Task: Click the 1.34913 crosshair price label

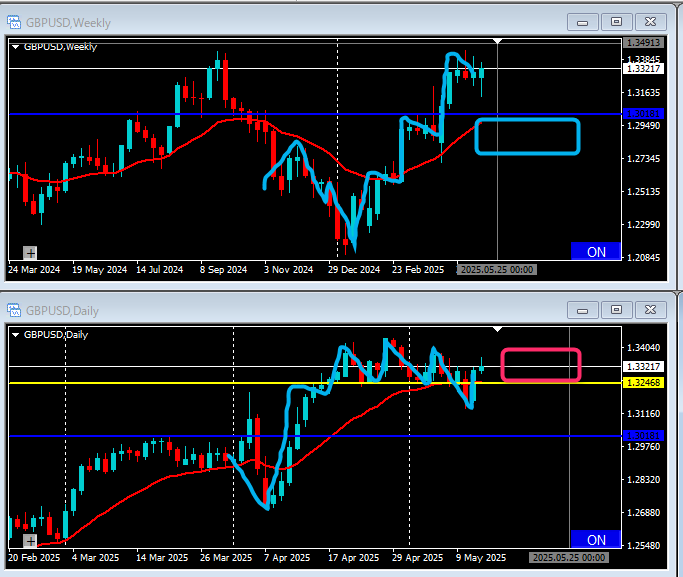Action: 643,43
